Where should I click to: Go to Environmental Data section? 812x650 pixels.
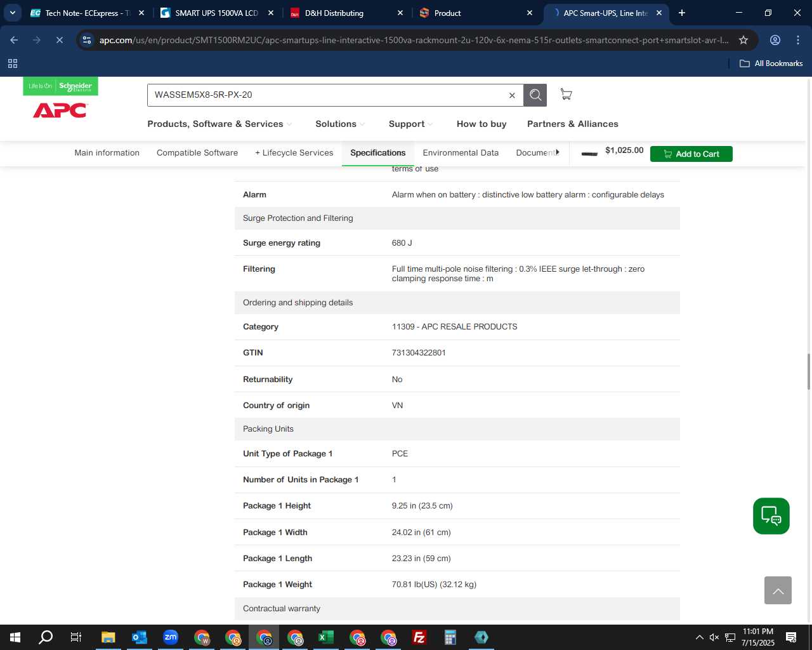461,153
